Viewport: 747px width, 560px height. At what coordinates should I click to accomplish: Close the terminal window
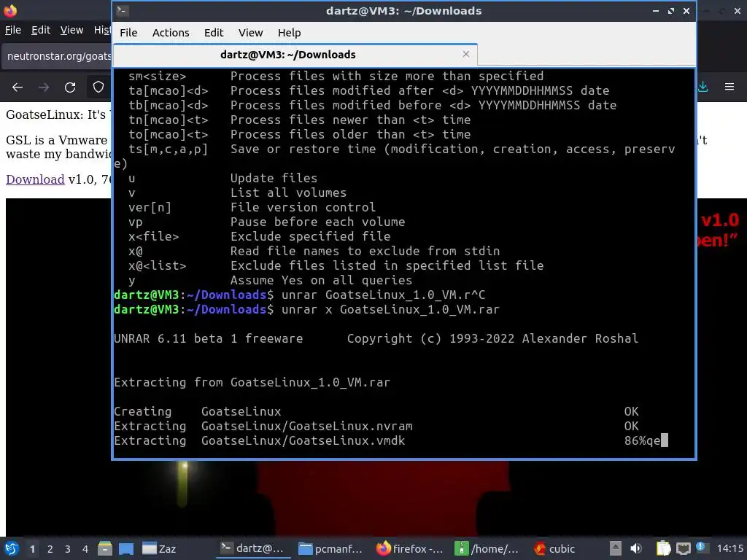686,10
